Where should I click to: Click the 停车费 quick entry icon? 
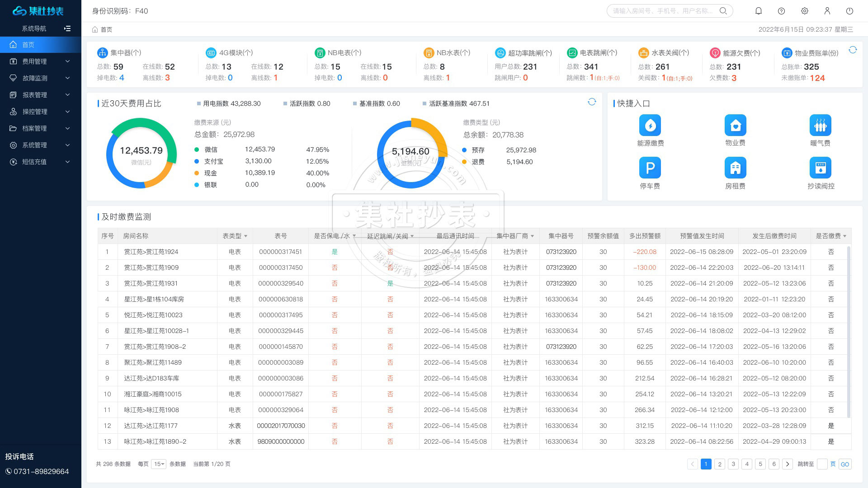650,168
